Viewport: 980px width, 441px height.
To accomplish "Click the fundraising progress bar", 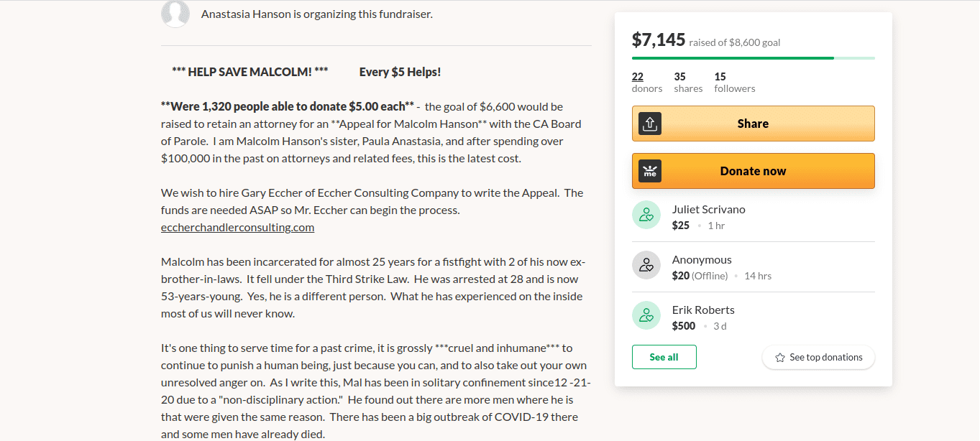I will (753, 57).
